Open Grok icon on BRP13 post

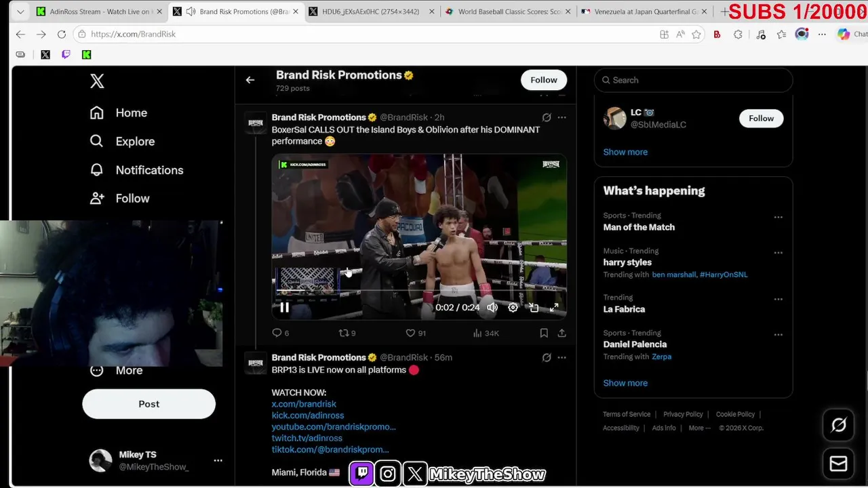click(x=547, y=357)
